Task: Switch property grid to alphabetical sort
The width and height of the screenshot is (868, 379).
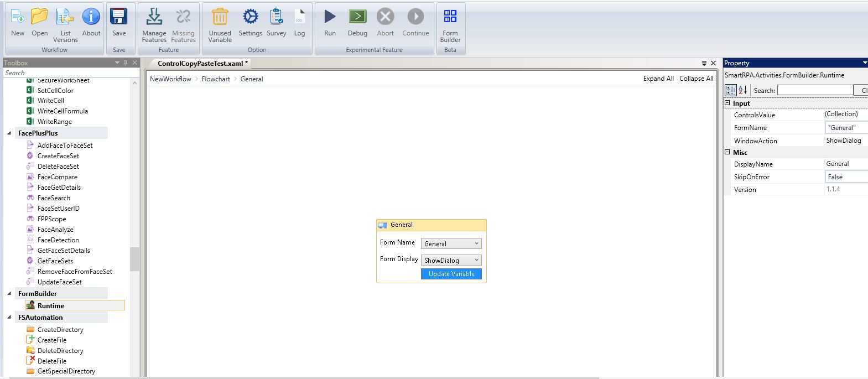Action: (x=742, y=90)
